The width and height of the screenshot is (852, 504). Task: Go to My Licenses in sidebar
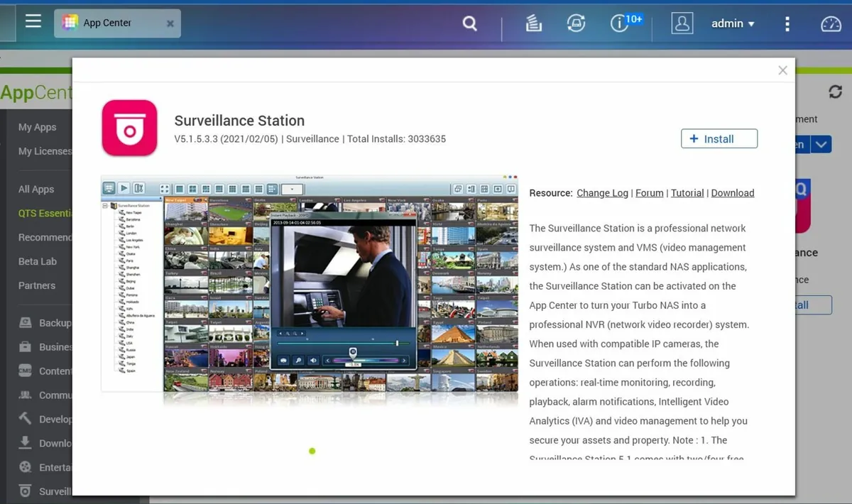click(45, 151)
